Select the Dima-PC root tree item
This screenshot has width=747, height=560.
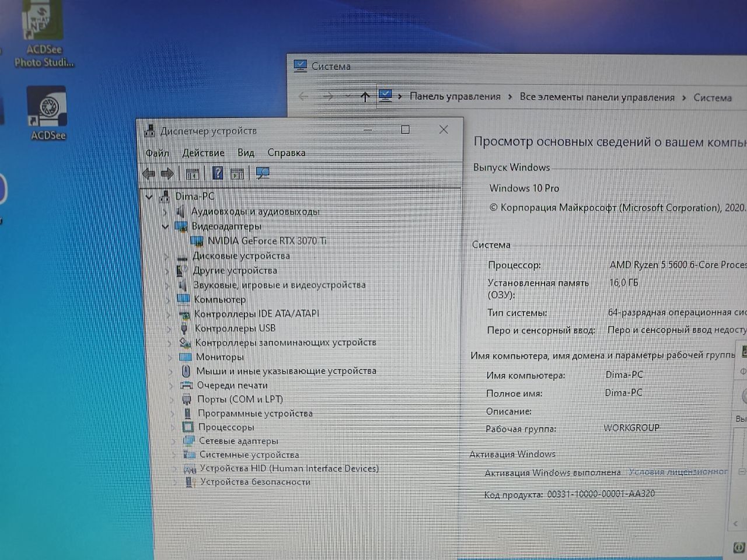195,197
